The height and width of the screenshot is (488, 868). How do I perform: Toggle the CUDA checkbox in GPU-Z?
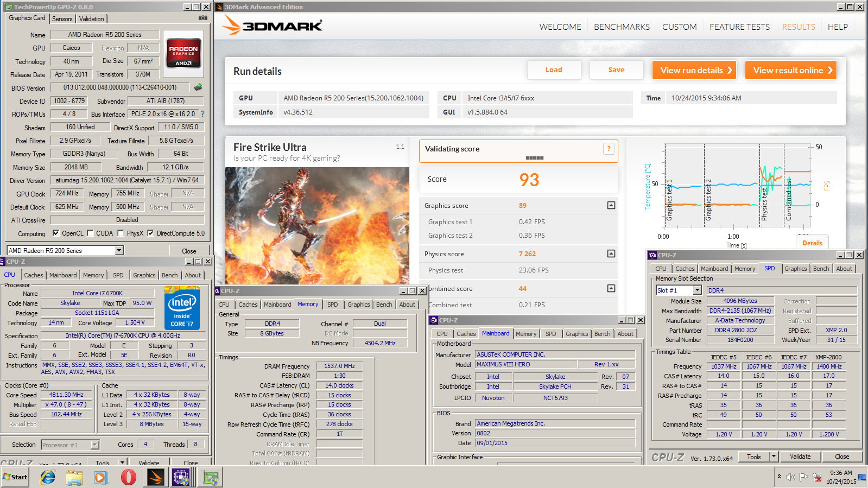(90, 233)
